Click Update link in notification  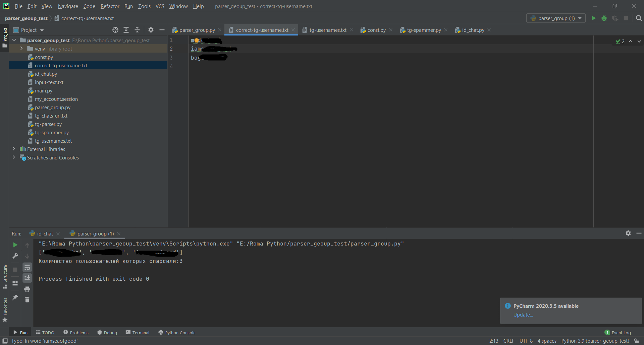[x=523, y=315]
